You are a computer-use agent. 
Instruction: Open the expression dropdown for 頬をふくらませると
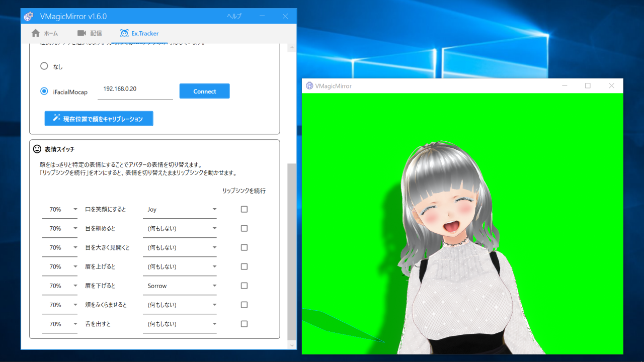tap(180, 305)
